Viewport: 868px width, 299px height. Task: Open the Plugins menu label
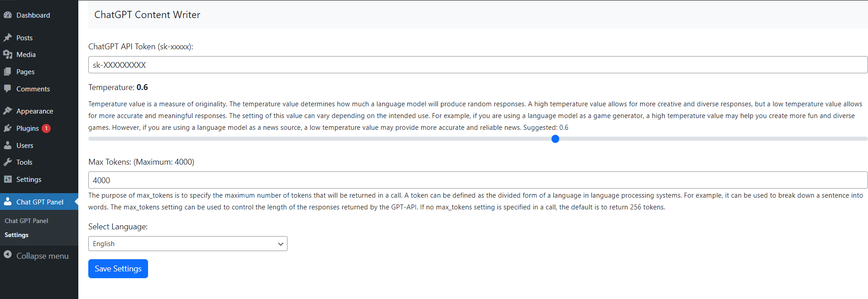pyautogui.click(x=28, y=128)
